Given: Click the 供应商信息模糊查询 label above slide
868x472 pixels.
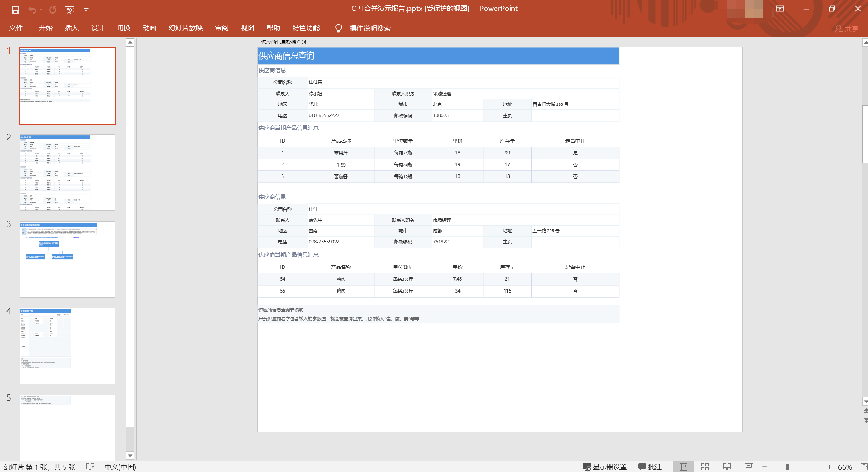Looking at the screenshot, I should (x=283, y=42).
